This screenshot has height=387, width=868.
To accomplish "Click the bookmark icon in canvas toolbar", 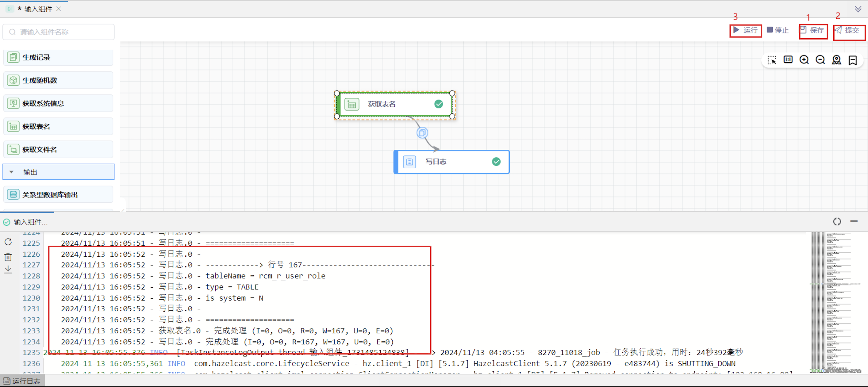I will click(852, 60).
